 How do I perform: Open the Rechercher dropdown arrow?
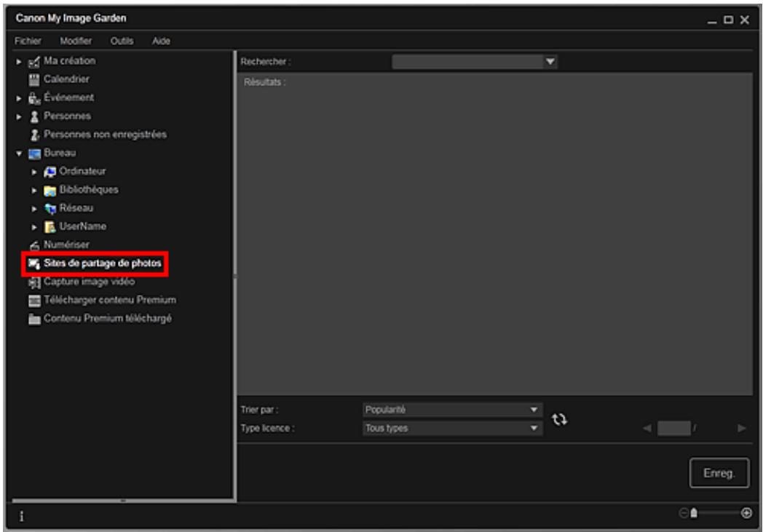tap(551, 62)
